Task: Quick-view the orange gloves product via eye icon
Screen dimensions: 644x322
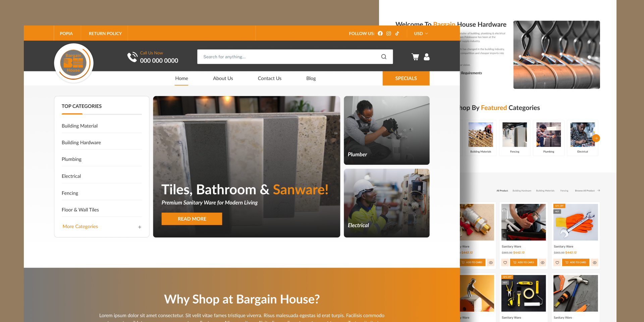Action: (595, 263)
